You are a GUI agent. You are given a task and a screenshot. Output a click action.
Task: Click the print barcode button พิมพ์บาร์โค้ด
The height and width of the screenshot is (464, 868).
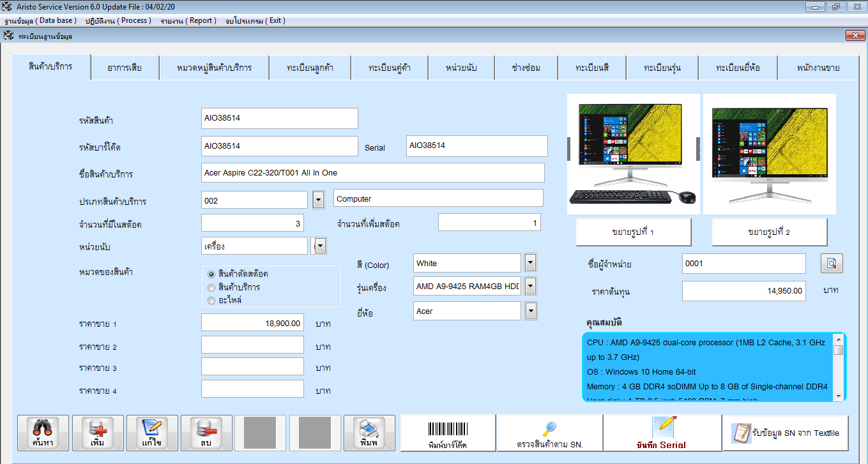point(448,434)
